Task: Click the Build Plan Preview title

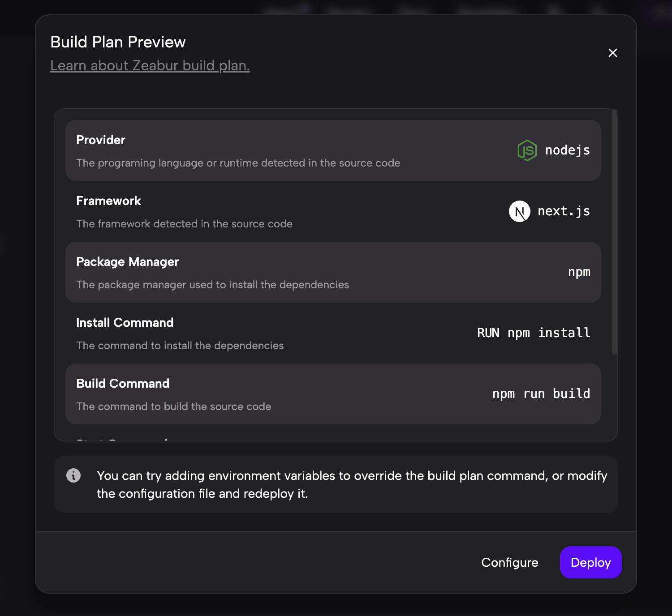Action: point(118,42)
